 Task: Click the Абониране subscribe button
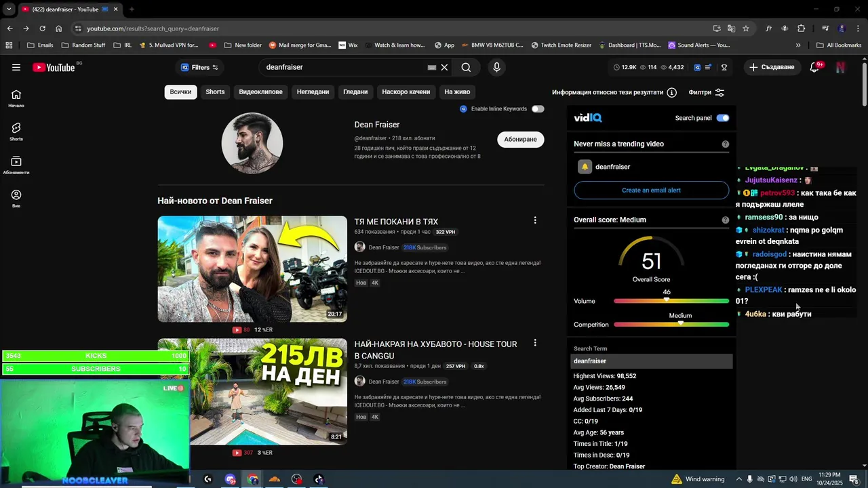tap(520, 140)
